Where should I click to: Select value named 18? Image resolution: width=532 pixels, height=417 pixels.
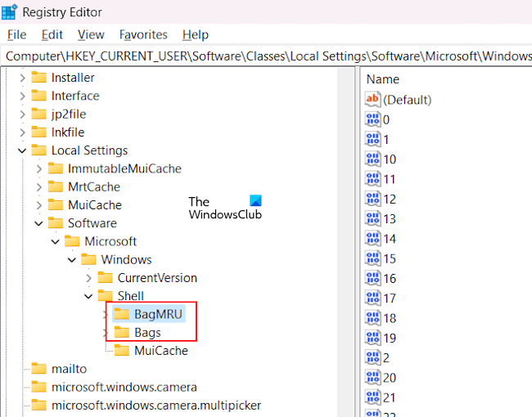(x=390, y=318)
